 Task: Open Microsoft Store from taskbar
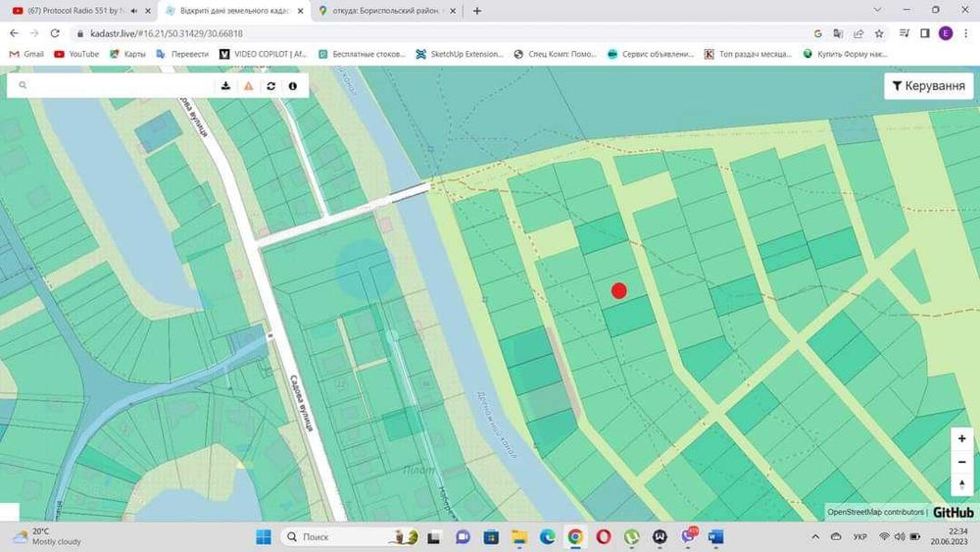pos(491,537)
